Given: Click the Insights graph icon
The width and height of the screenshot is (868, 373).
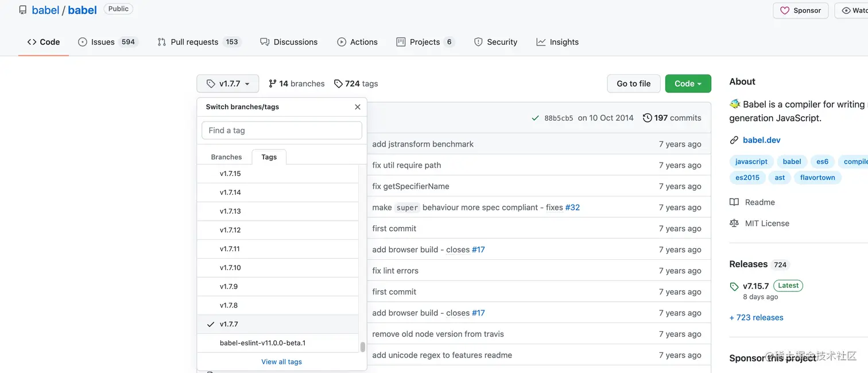Looking at the screenshot, I should 541,42.
